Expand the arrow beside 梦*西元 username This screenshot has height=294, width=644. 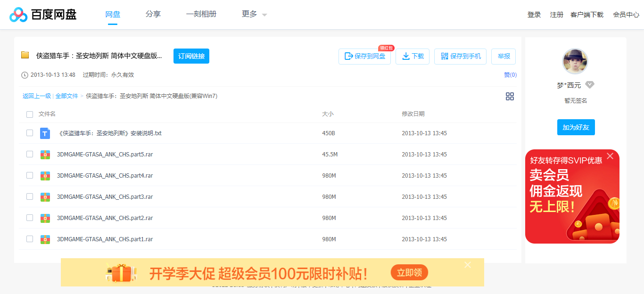pyautogui.click(x=589, y=85)
